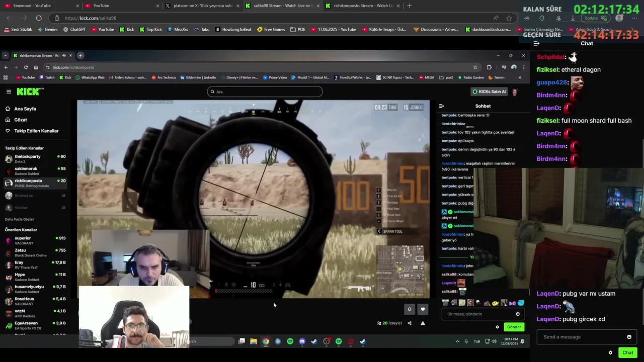Select richikomposto channel in sidebar

(x=35, y=183)
